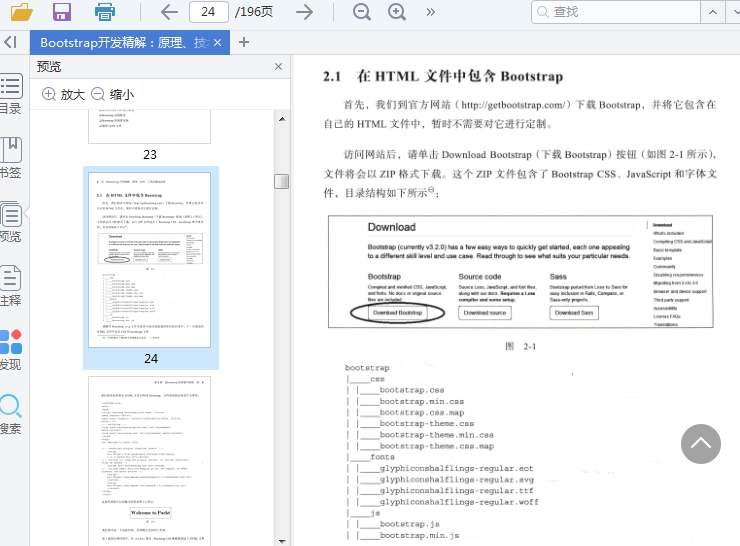740x546 pixels.
Task: Open a new tab with plus button
Action: click(244, 42)
